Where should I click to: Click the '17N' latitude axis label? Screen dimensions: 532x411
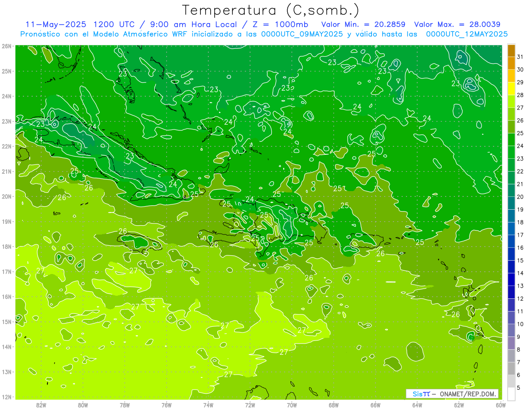click(x=7, y=272)
